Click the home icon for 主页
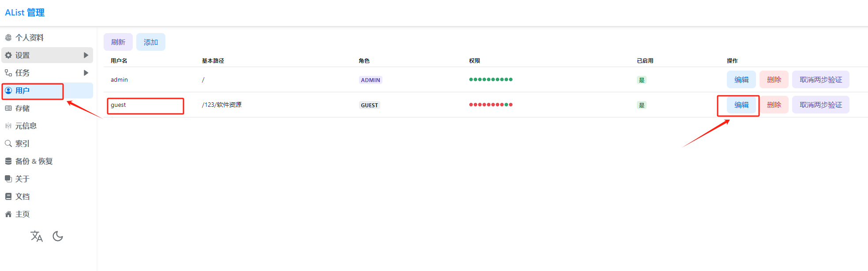The height and width of the screenshot is (271, 868). pos(8,214)
